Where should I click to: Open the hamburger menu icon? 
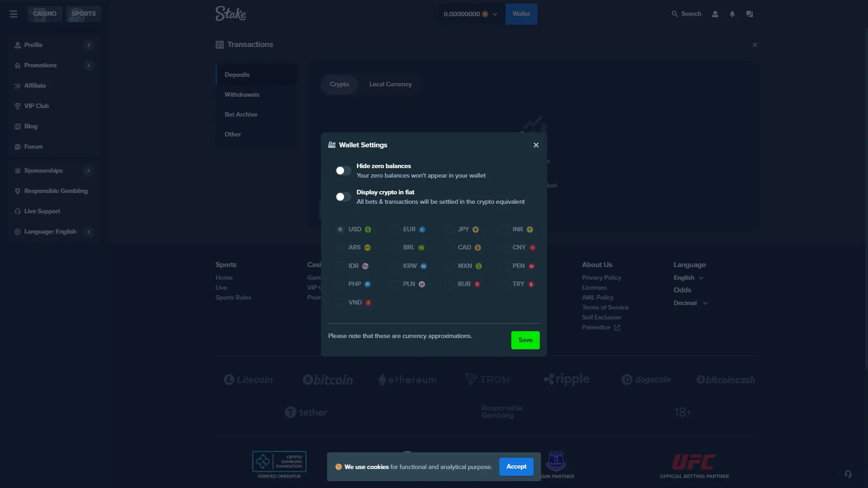coord(14,14)
